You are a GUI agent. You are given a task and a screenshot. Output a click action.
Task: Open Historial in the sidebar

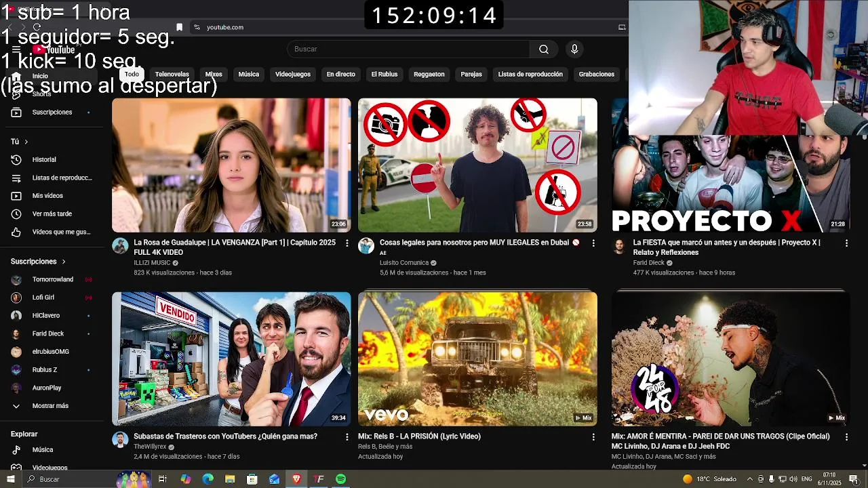click(54, 159)
